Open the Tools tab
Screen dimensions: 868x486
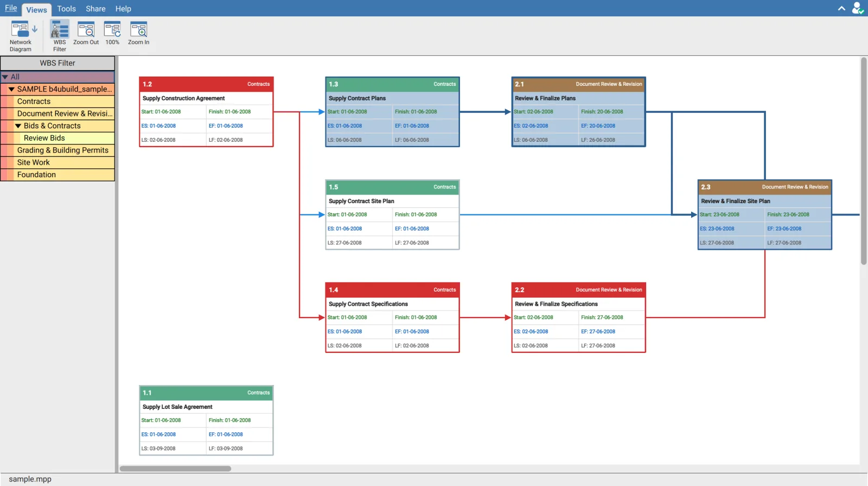tap(66, 9)
